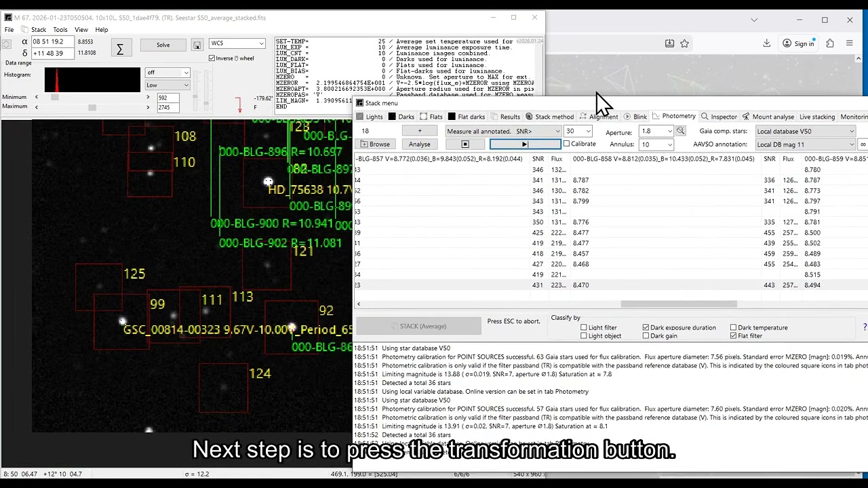This screenshot has height=488, width=868.
Task: Open the browser hamburger menu
Action: click(849, 43)
